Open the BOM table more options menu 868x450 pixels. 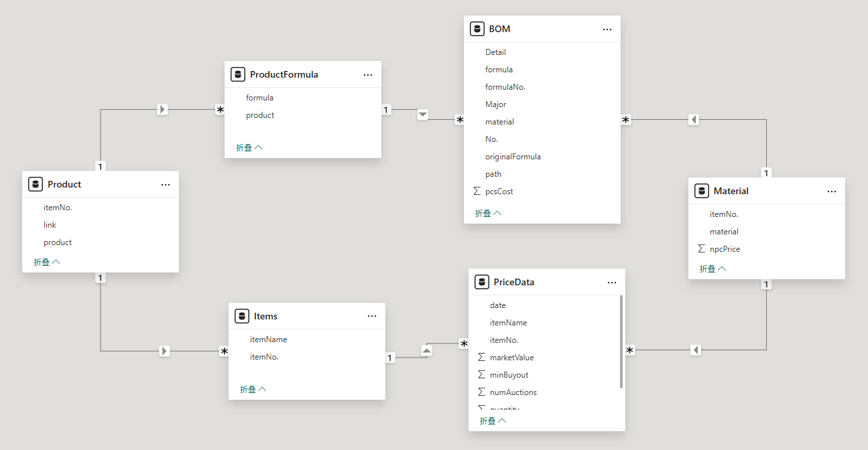(607, 29)
